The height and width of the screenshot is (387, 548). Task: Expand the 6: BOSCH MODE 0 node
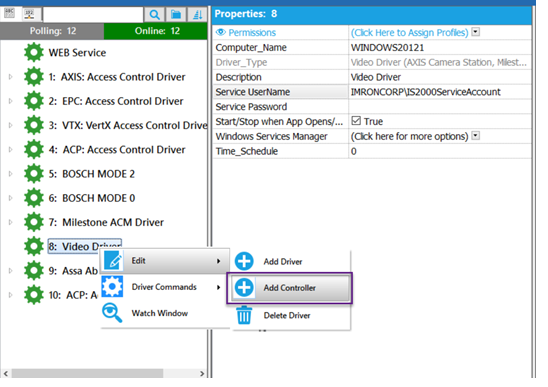click(x=10, y=198)
